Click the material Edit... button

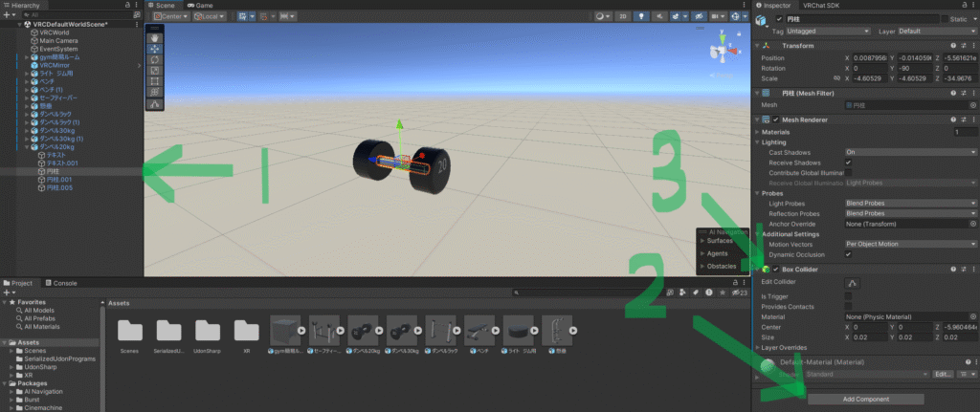pos(943,374)
